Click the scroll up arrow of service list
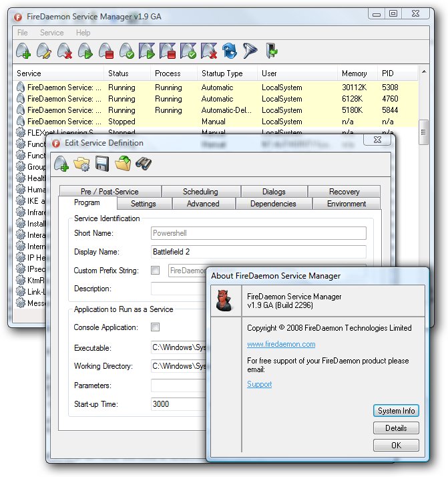The image size is (448, 477). pyautogui.click(x=424, y=71)
